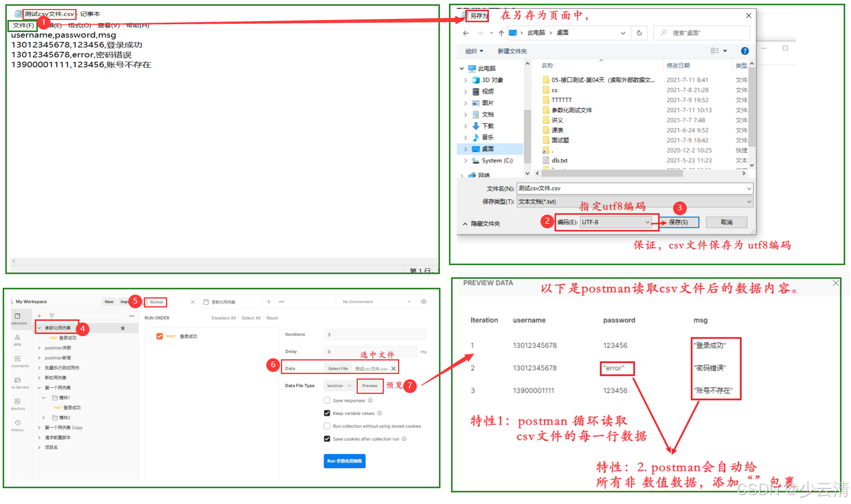The width and height of the screenshot is (851, 504).
Task: Open the No Environment dropdown in Postman
Action: [376, 301]
